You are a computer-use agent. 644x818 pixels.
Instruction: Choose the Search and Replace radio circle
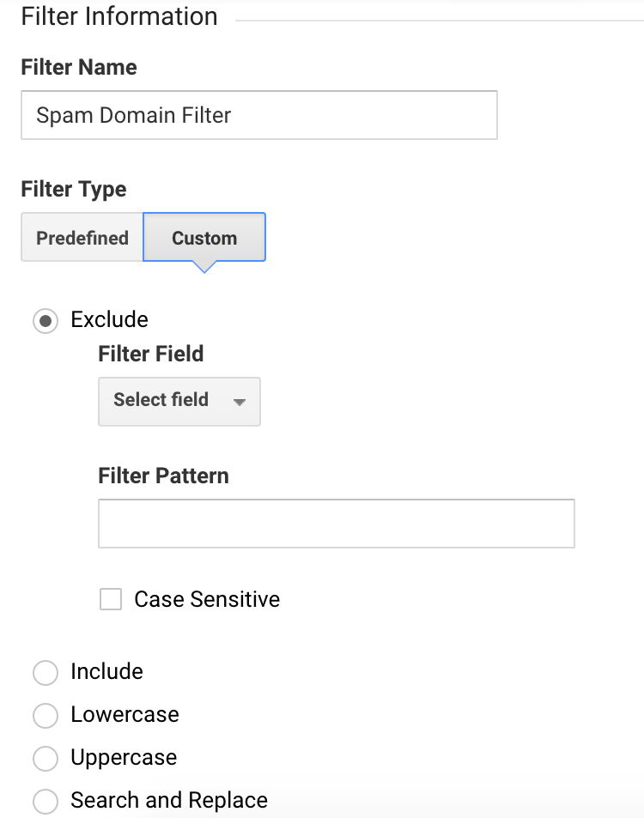[45, 802]
